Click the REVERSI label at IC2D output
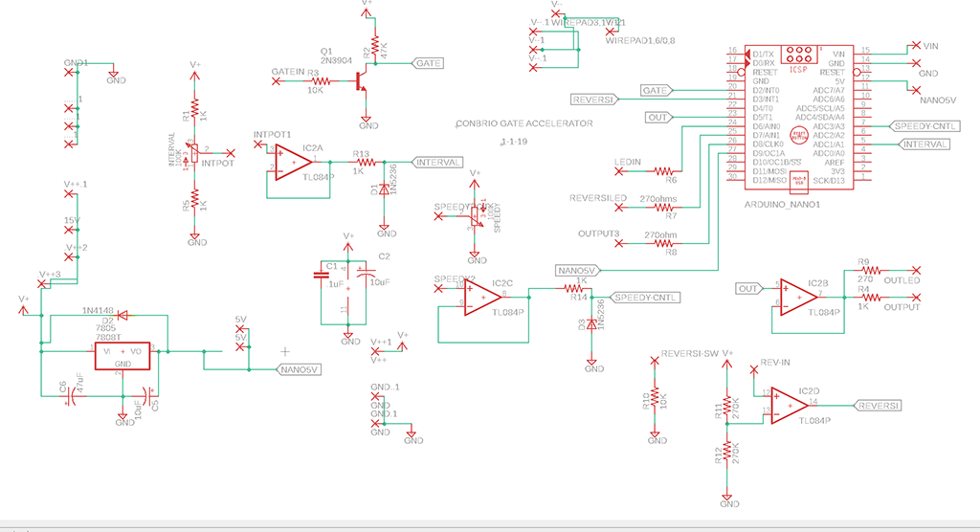Screen dimensions: 980x532 878,406
